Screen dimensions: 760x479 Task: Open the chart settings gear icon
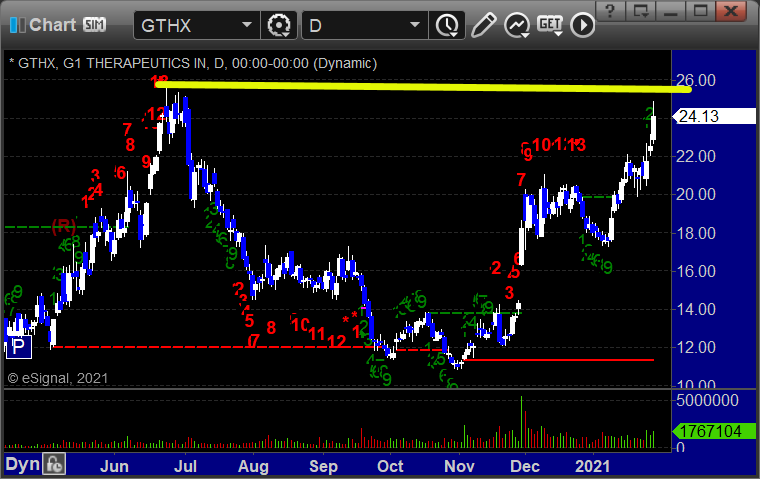[x=279, y=25]
